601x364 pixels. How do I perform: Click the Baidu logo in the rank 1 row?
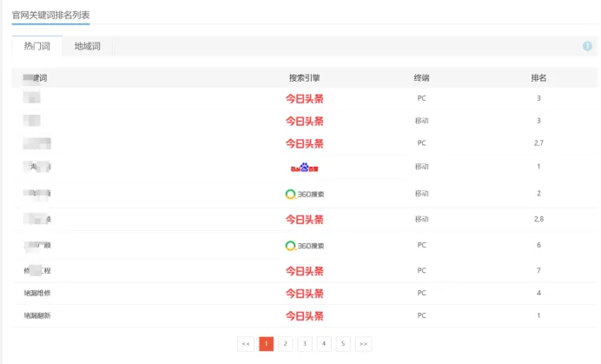pyautogui.click(x=304, y=168)
